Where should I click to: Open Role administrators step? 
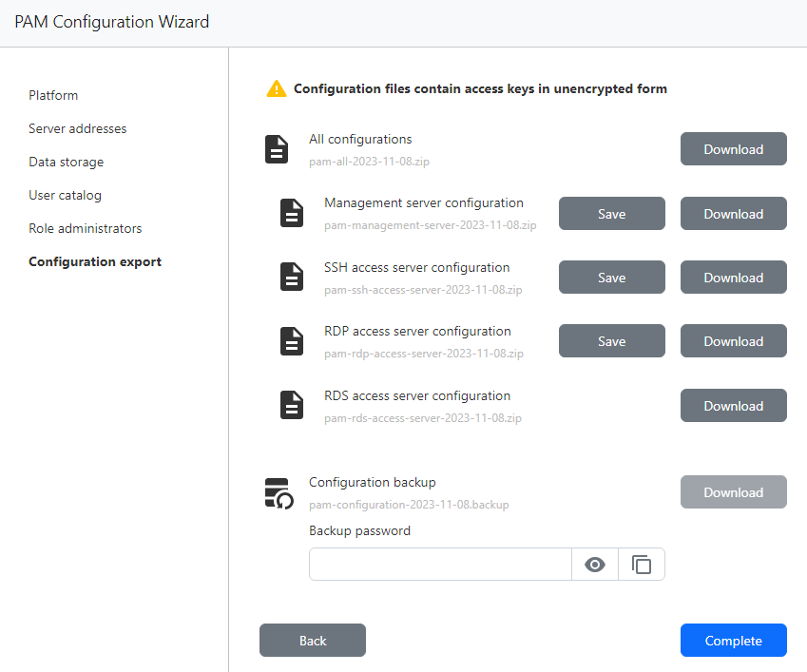[85, 228]
